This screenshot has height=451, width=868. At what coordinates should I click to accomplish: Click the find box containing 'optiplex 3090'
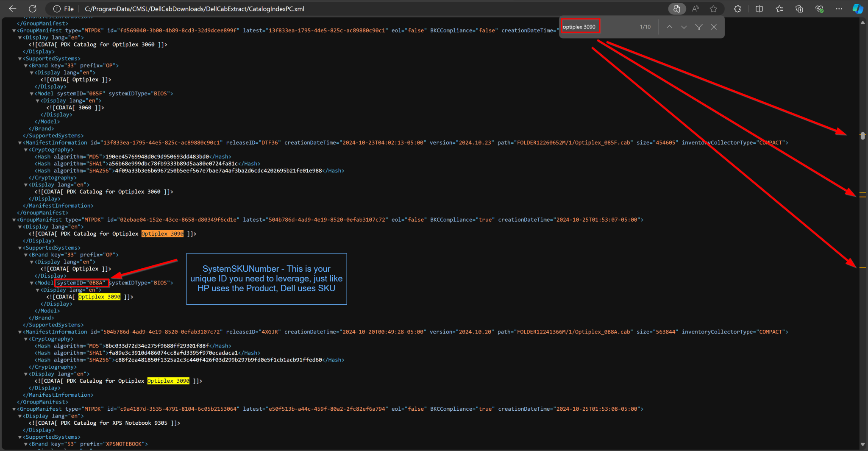[598, 27]
